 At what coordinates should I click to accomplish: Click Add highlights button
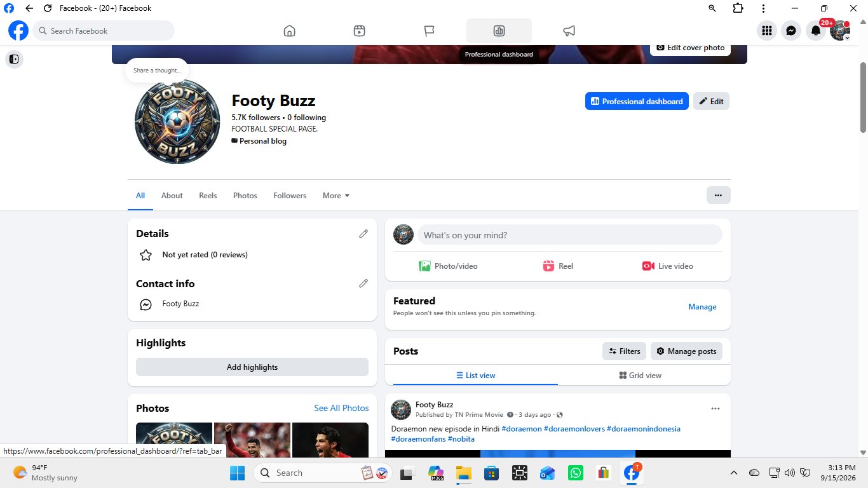(x=252, y=367)
